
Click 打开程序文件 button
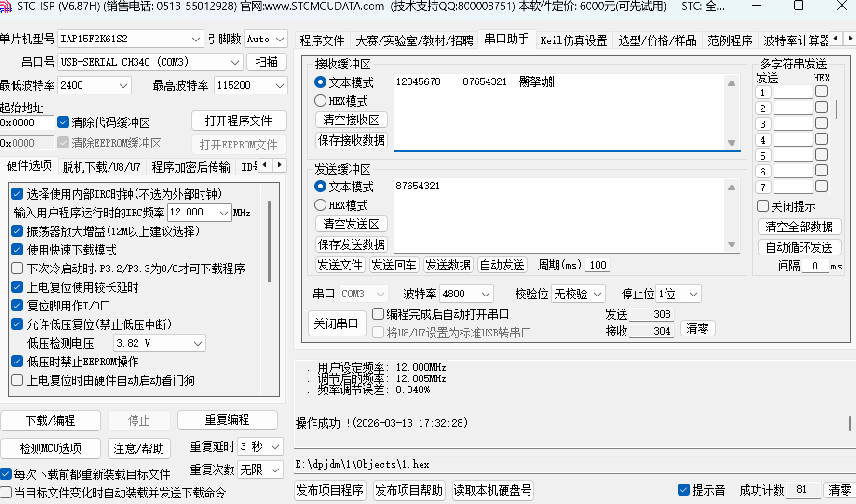(x=238, y=121)
